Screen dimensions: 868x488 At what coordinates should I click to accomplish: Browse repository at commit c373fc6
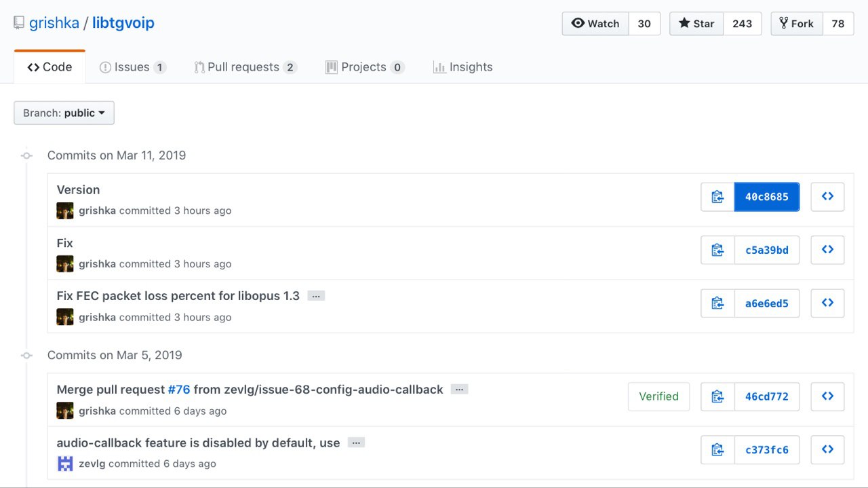(827, 449)
